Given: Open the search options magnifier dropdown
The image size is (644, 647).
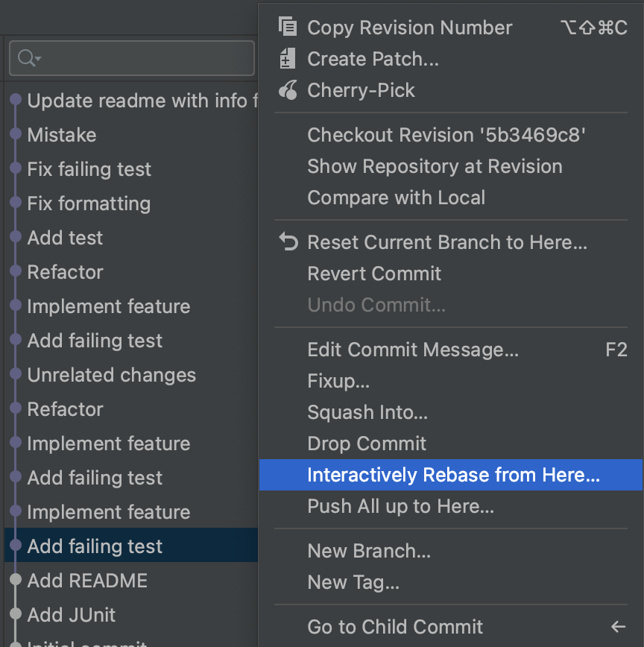Looking at the screenshot, I should [28, 58].
